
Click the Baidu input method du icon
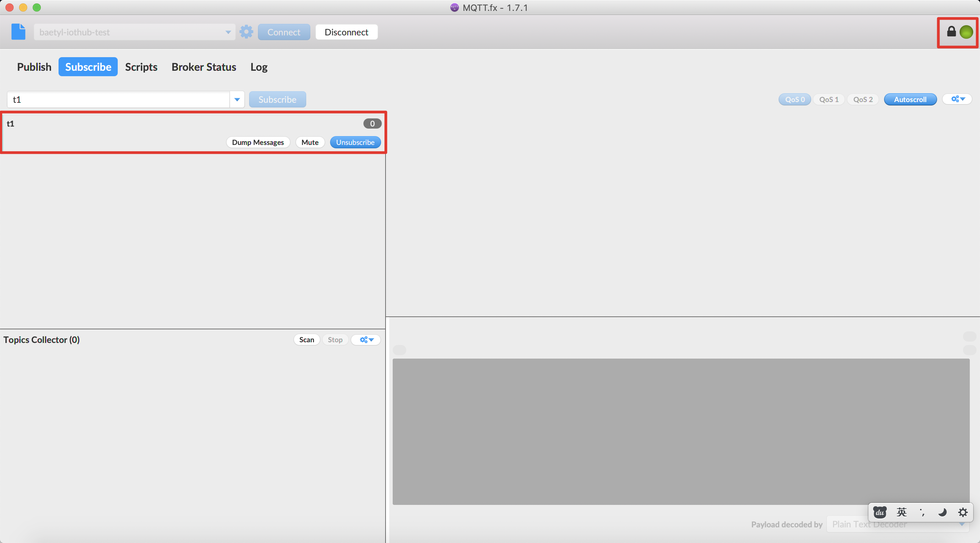click(x=880, y=512)
